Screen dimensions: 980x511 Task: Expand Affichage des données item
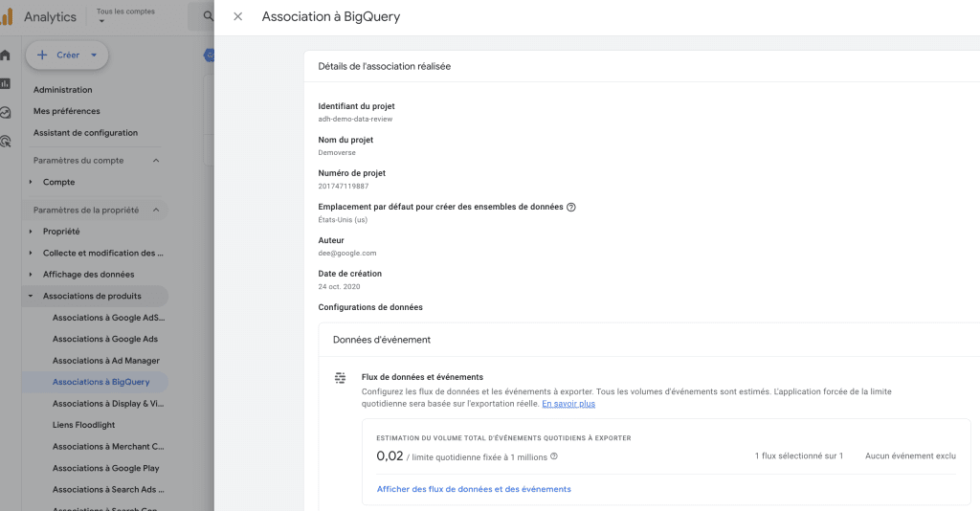30,275
